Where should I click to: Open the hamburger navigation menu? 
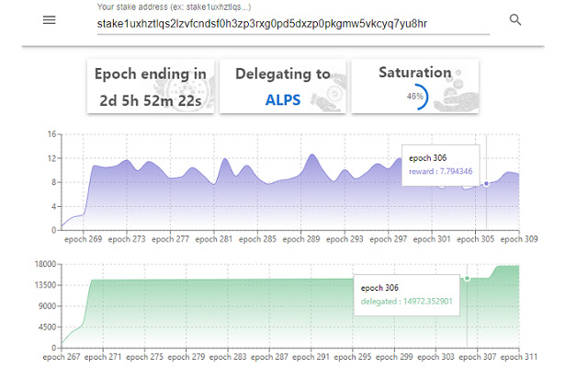[x=50, y=20]
